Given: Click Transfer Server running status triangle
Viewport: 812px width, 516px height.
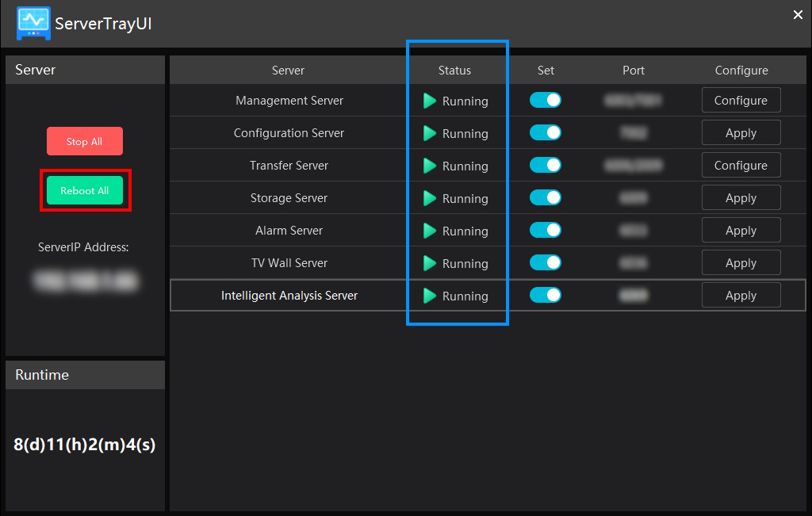Looking at the screenshot, I should pos(430,166).
